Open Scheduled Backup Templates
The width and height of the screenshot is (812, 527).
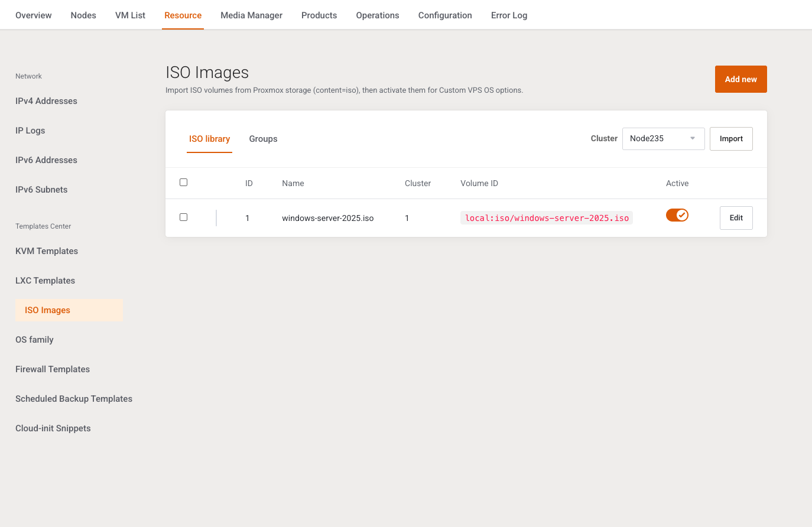tap(74, 399)
